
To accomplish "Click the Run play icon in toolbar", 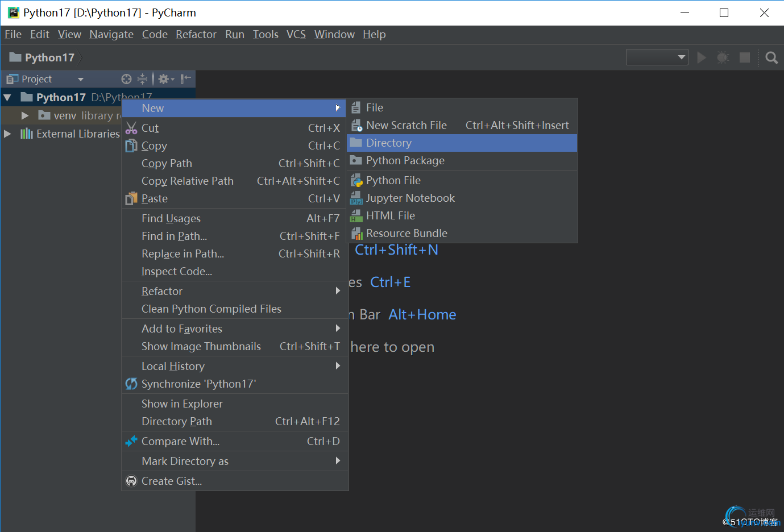I will (x=702, y=57).
